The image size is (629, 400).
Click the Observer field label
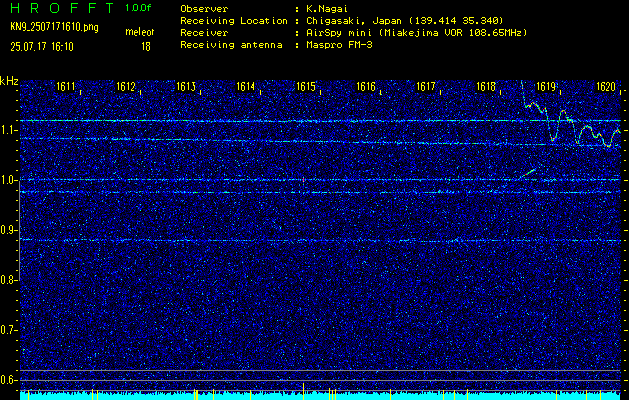(x=204, y=9)
